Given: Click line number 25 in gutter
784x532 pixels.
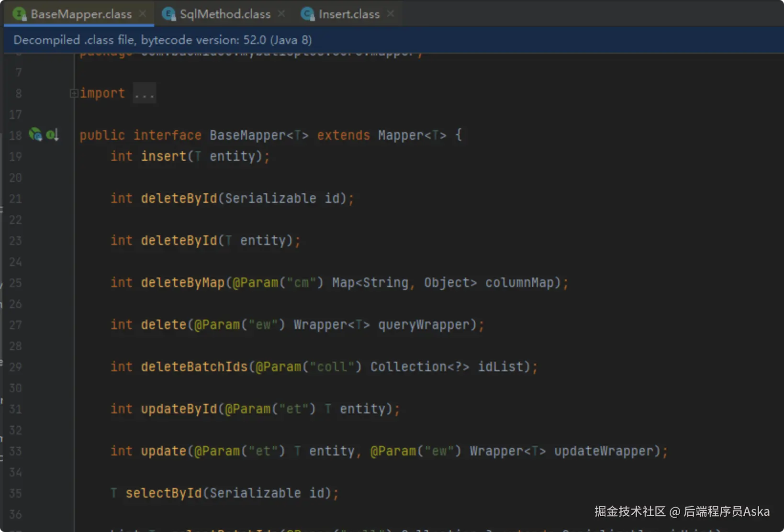Looking at the screenshot, I should point(15,283).
